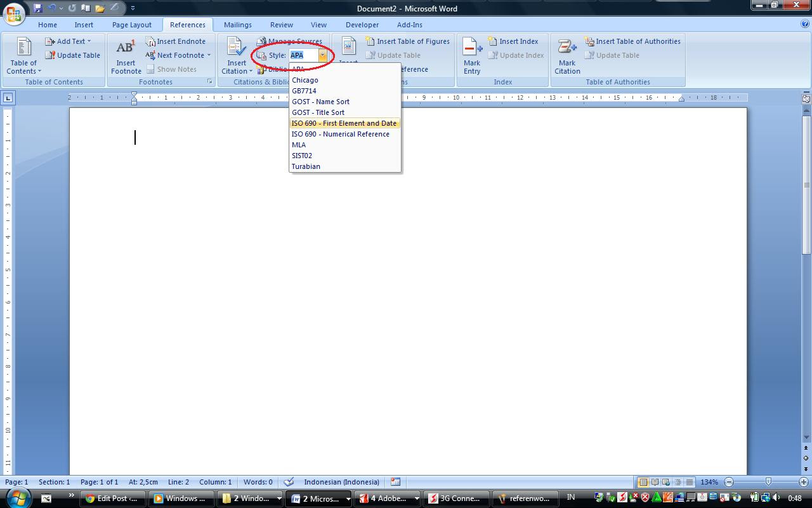This screenshot has height=508, width=812.
Task: Click Insert Table of Authorities
Action: (632, 41)
